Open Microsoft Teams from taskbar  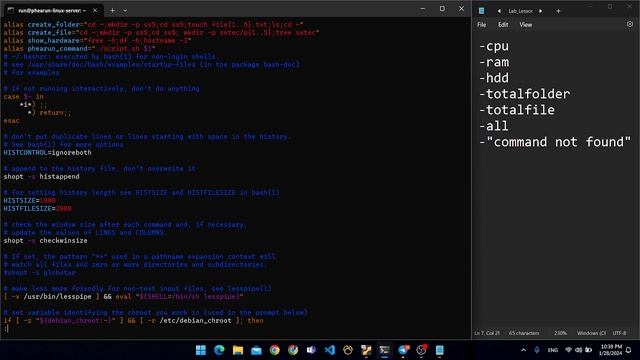click(x=311, y=350)
